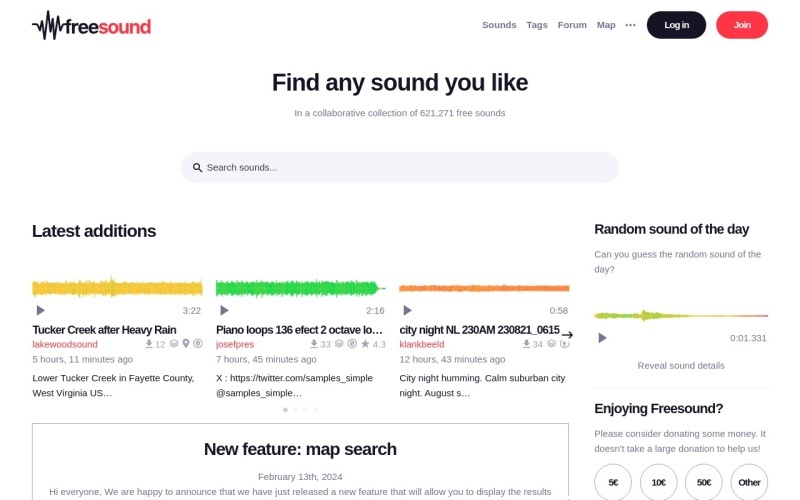Open Piano loops 136 efect title
The height and width of the screenshot is (500, 800).
click(x=299, y=330)
